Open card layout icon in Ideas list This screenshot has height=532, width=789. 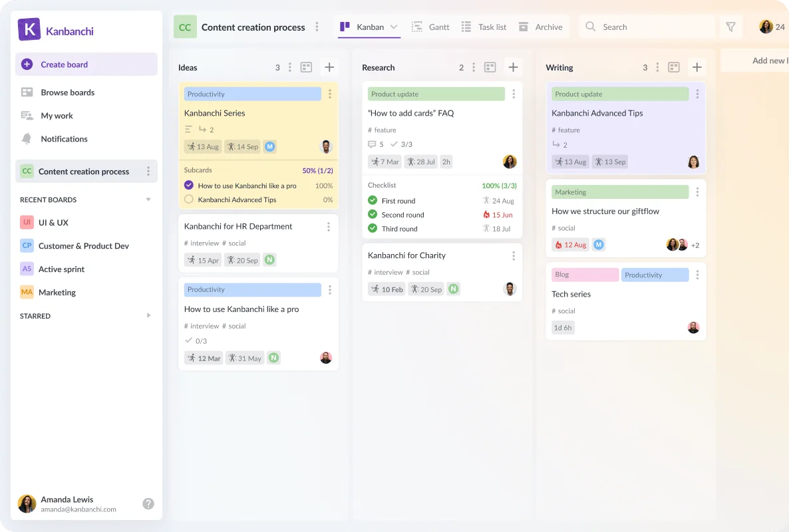(x=306, y=67)
